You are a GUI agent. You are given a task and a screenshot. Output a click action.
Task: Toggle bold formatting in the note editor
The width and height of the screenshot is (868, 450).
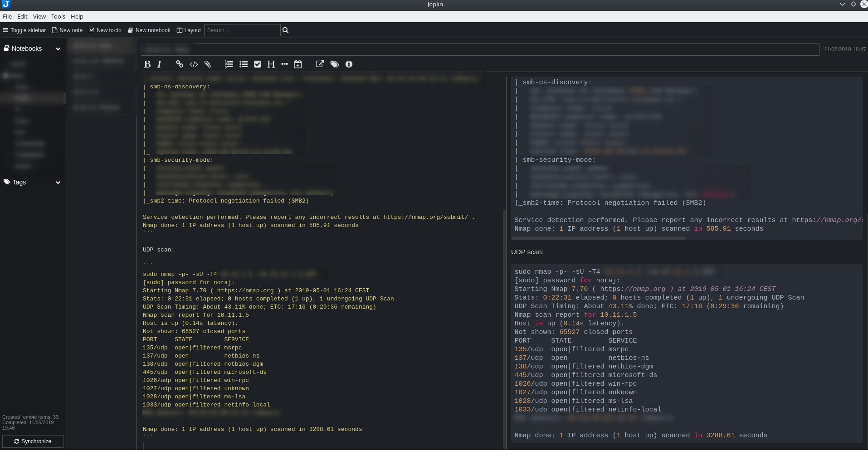tap(147, 64)
